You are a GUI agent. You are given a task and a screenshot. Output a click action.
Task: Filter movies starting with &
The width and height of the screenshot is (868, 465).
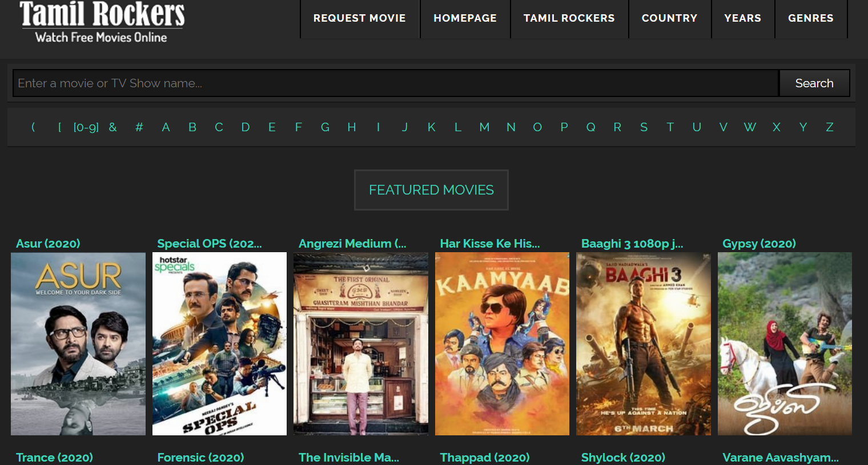112,127
